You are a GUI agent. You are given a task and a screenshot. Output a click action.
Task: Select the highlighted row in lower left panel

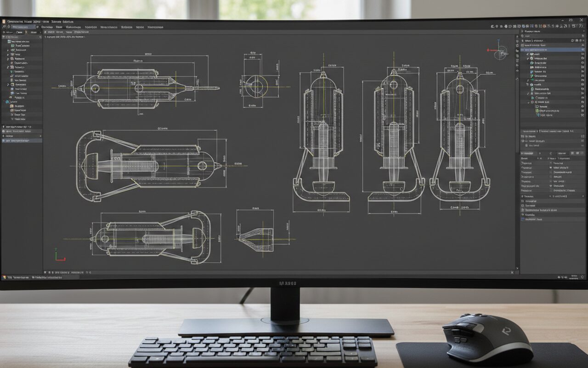pyautogui.click(x=22, y=140)
